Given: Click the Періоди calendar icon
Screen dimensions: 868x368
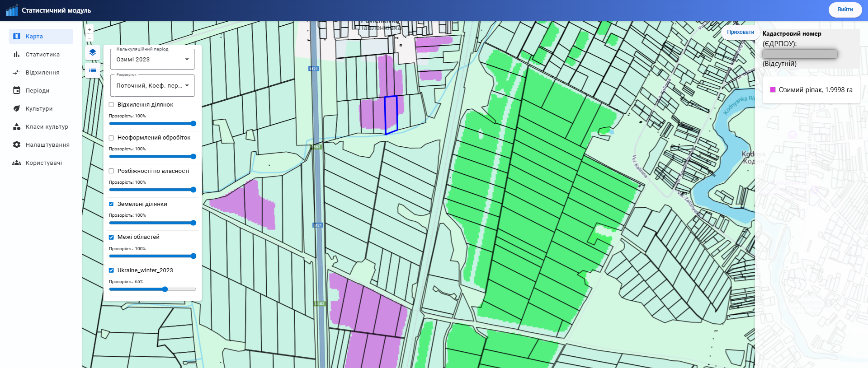Looking at the screenshot, I should point(17,91).
